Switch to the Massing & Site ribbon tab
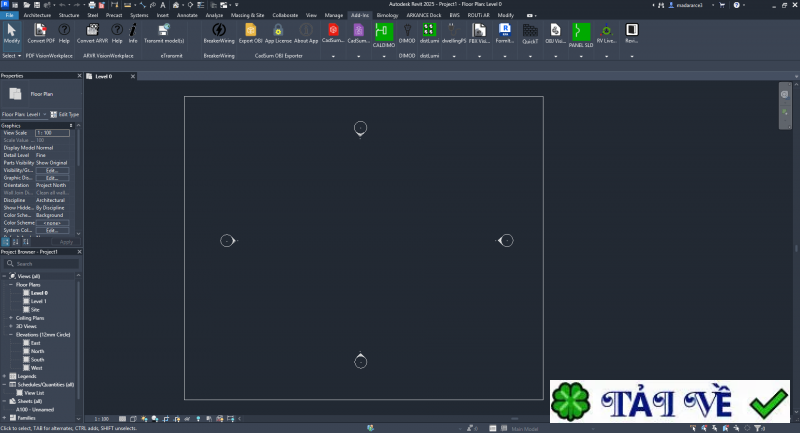Viewport: 800px width, 433px height. pos(247,15)
